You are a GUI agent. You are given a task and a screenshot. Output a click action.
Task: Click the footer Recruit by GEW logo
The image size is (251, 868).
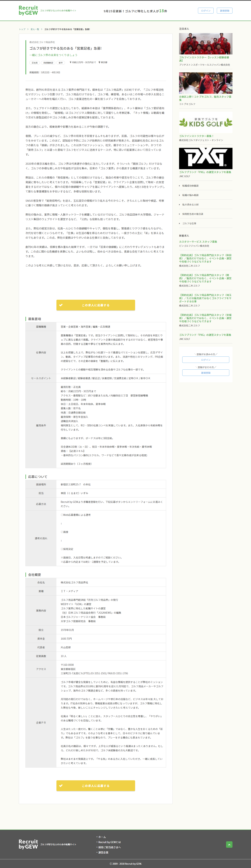pos(28,844)
